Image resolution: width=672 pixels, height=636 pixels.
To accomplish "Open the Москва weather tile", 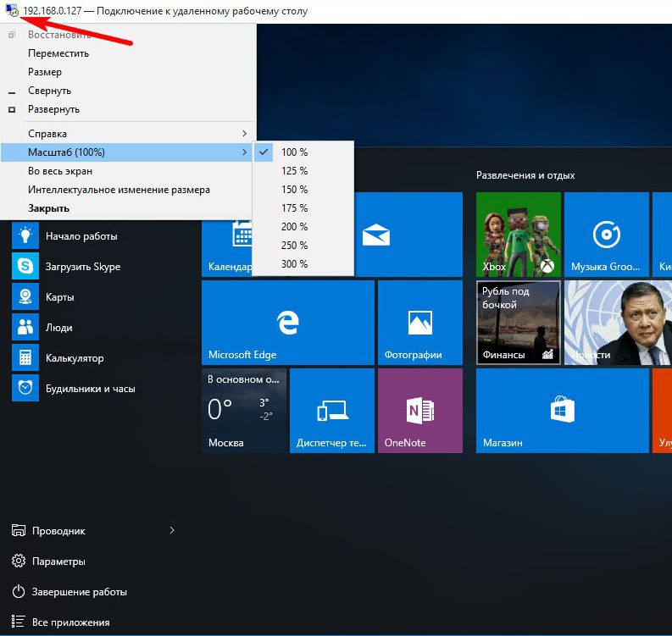I will [x=244, y=411].
